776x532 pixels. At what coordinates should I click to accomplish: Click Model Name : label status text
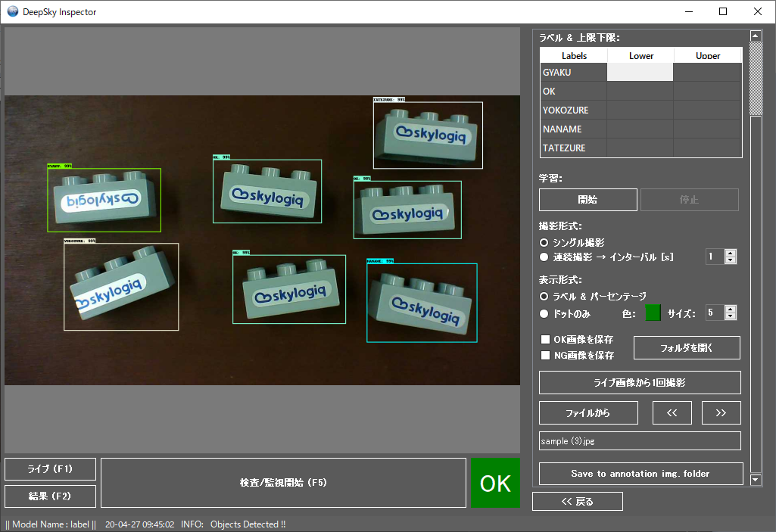[x=51, y=524]
